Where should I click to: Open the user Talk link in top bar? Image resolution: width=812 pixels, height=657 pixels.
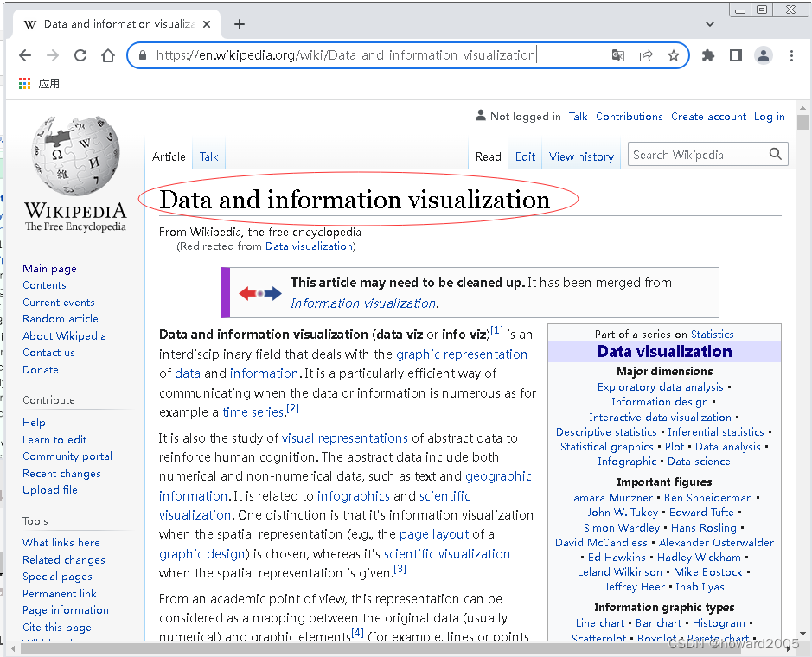(578, 117)
